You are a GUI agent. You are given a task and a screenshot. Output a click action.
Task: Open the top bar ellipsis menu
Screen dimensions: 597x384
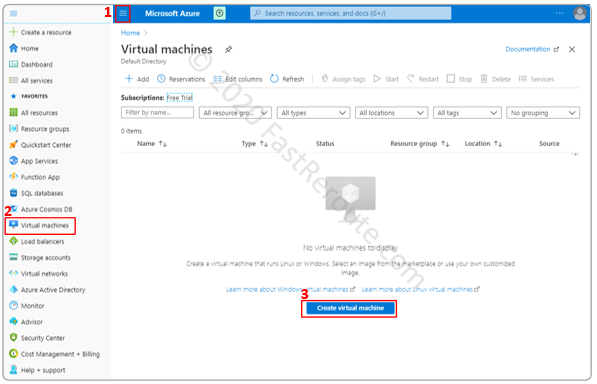pyautogui.click(x=559, y=13)
